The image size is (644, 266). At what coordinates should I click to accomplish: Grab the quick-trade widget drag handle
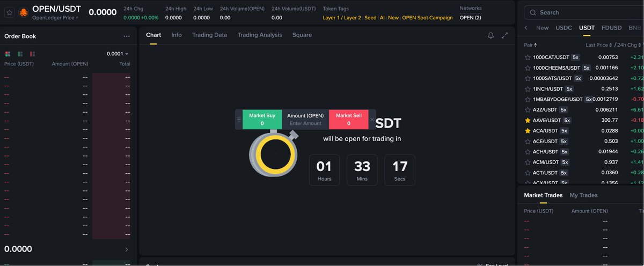pos(239,120)
